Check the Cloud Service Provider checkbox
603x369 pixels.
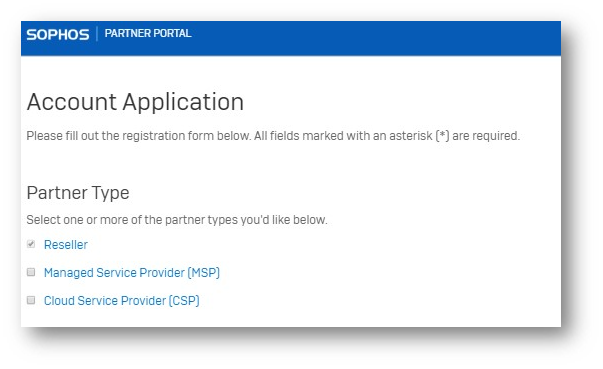point(31,300)
